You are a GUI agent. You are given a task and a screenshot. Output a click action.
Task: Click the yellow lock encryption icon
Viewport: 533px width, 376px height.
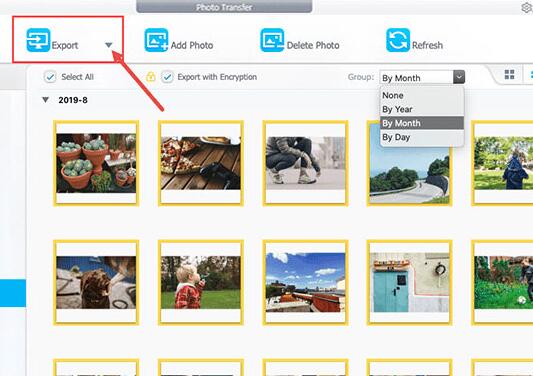pos(151,77)
